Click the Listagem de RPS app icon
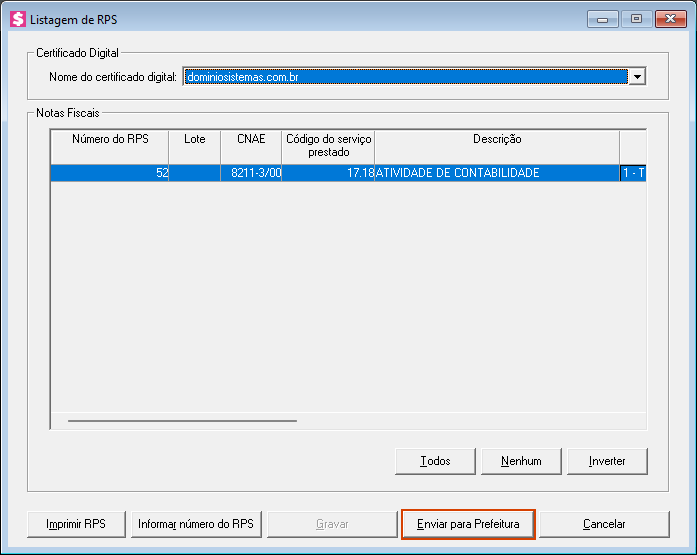Viewport: 697px width, 555px height. [x=17, y=19]
